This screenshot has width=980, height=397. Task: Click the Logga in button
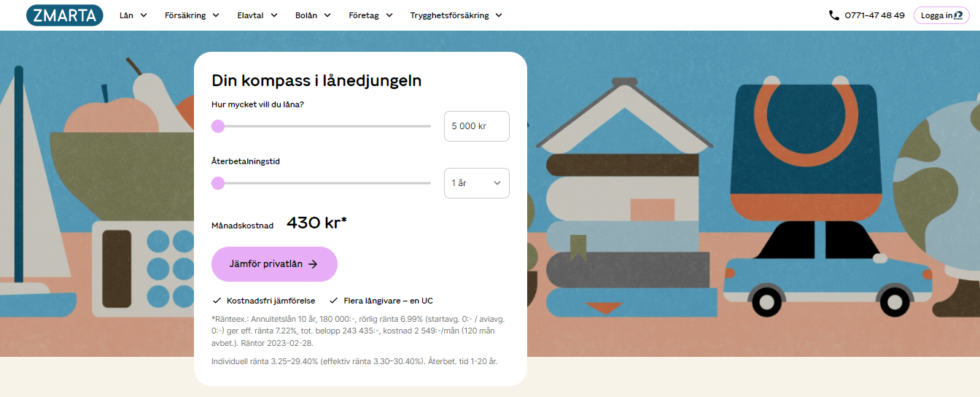pos(941,15)
